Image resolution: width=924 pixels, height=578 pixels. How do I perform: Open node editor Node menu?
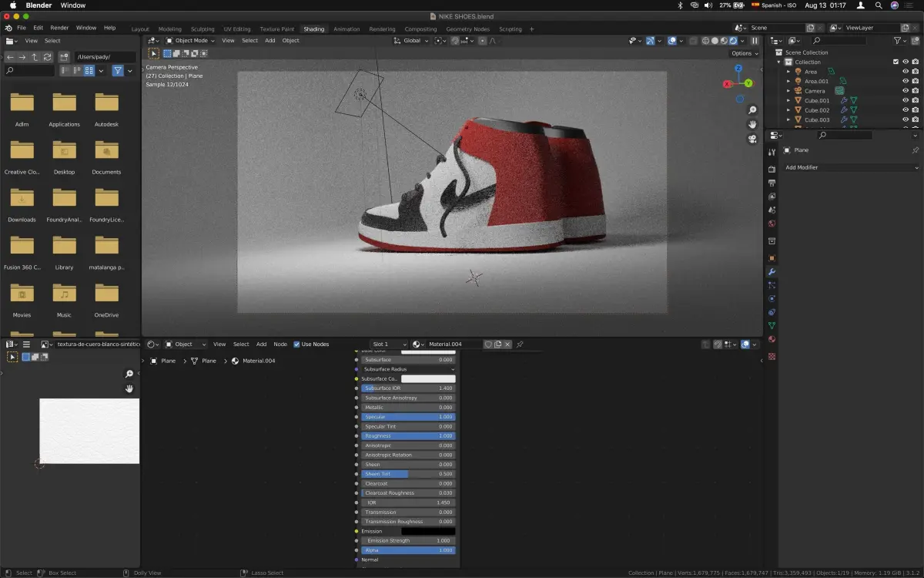280,344
